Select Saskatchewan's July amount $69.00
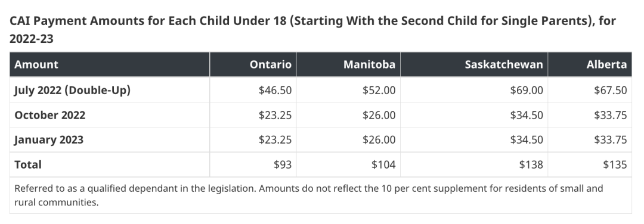This screenshot has width=644, height=224. (527, 90)
